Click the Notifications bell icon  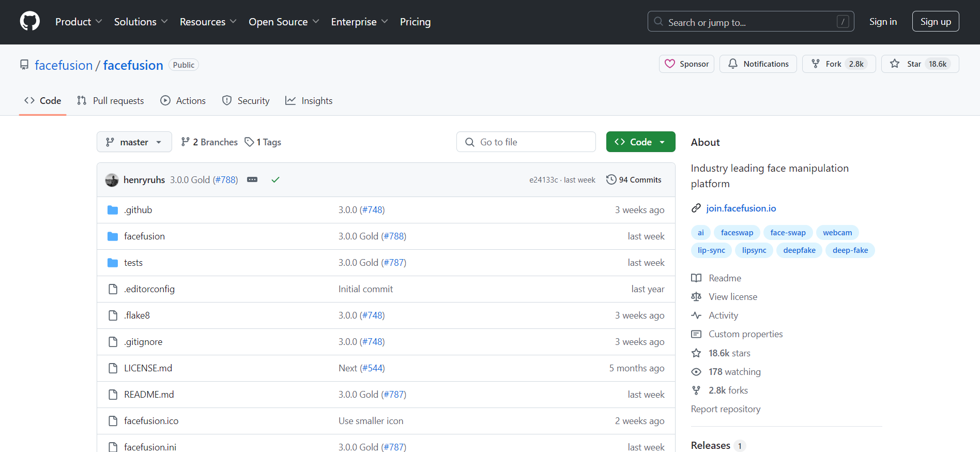pyautogui.click(x=733, y=64)
